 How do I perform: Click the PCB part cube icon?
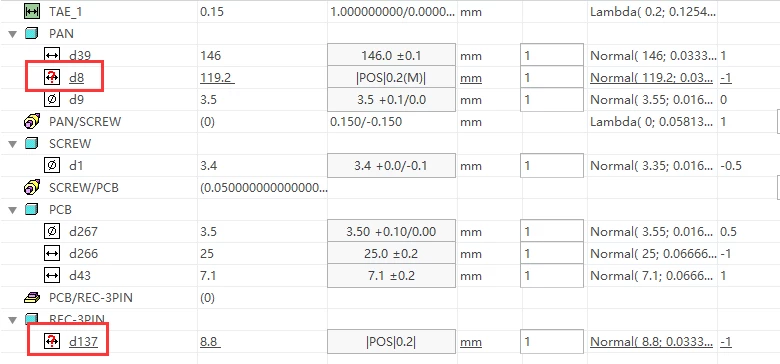pyautogui.click(x=31, y=210)
